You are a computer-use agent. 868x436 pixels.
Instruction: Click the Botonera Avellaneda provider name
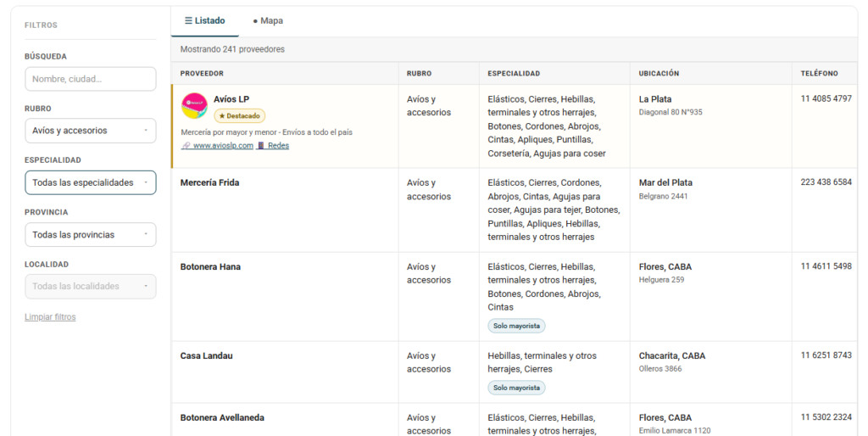click(x=222, y=417)
